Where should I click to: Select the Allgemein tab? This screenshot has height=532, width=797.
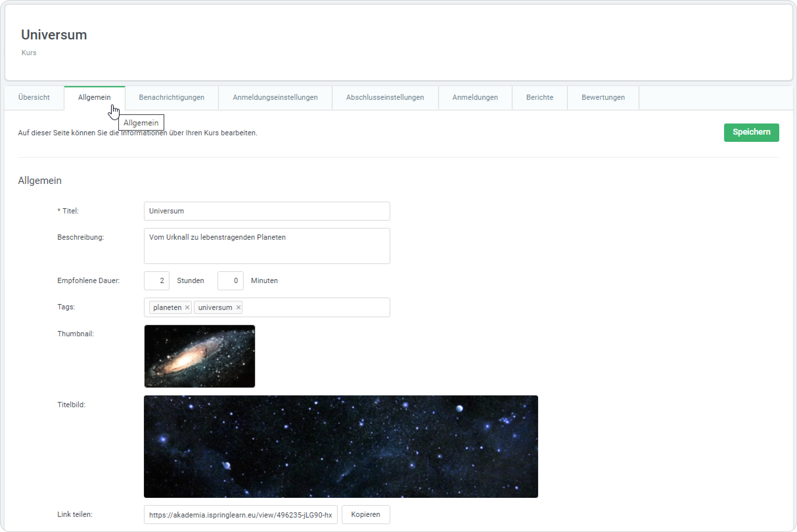coord(94,98)
